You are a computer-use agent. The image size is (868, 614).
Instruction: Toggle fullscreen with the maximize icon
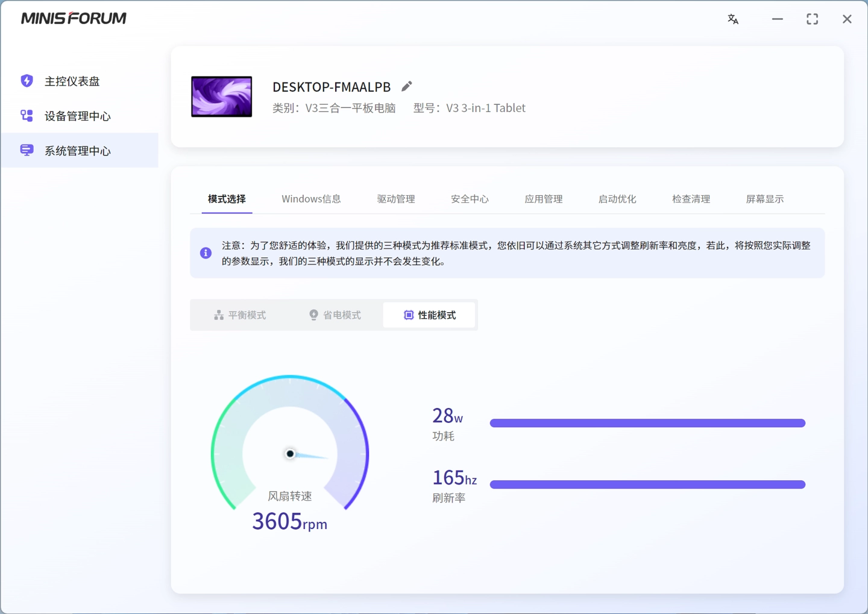coord(812,19)
